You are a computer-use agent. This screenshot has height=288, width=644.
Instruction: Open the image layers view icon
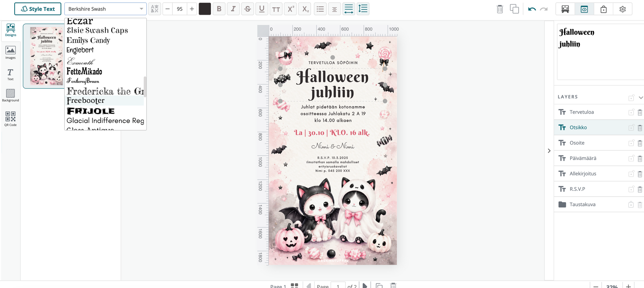pyautogui.click(x=565, y=9)
